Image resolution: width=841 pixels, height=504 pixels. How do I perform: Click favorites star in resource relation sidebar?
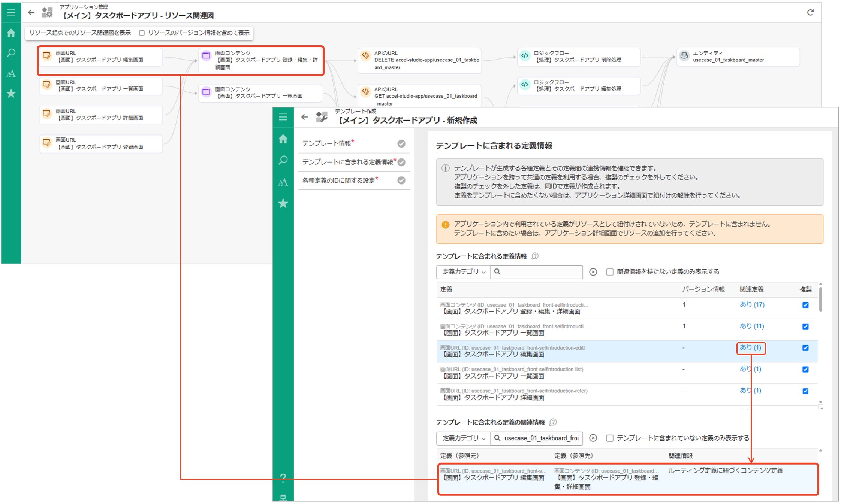point(11,93)
